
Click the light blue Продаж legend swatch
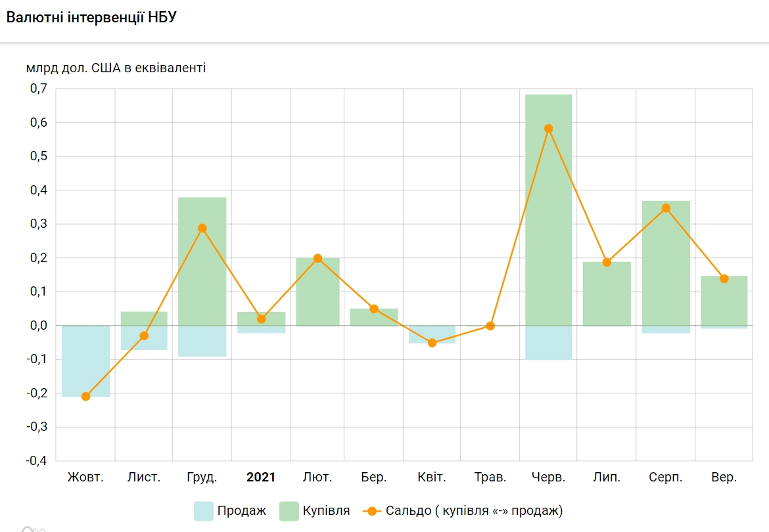click(x=204, y=510)
